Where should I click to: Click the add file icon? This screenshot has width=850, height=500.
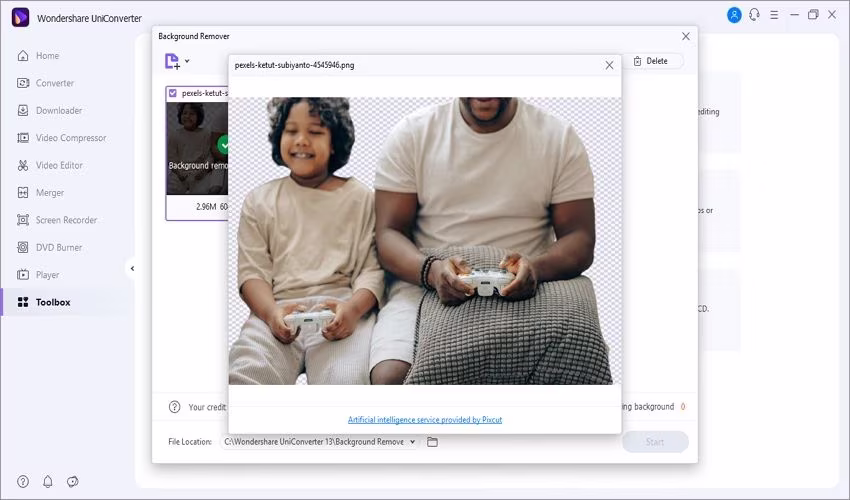[172, 61]
